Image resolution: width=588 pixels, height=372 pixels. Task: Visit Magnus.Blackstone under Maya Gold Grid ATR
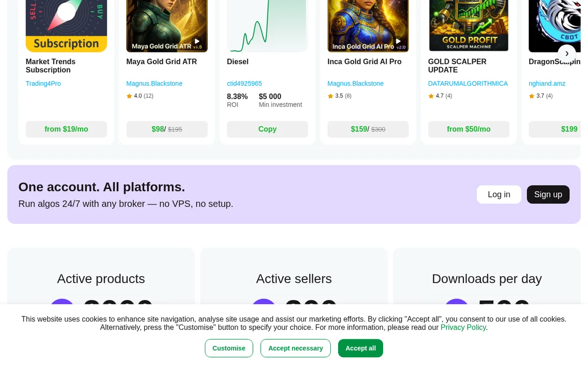point(154,84)
